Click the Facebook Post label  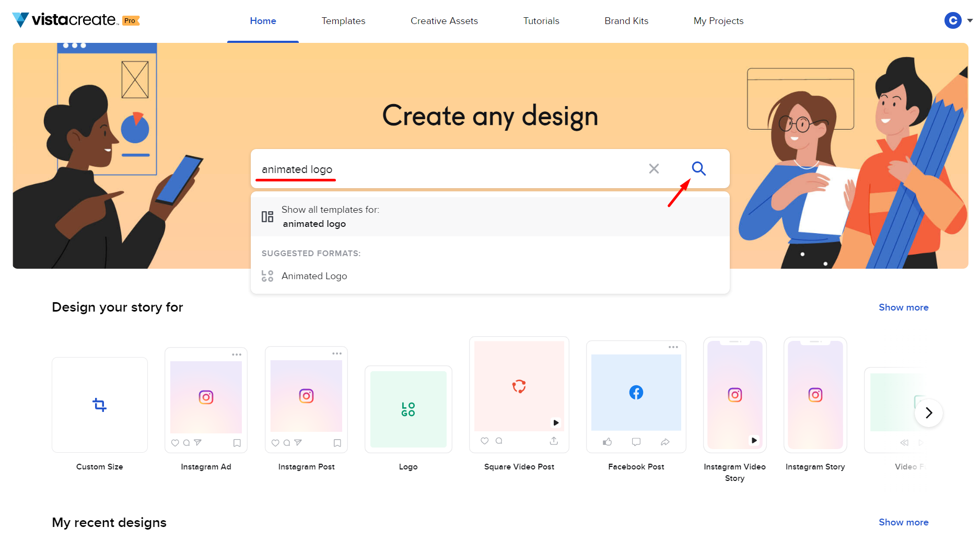pyautogui.click(x=636, y=467)
